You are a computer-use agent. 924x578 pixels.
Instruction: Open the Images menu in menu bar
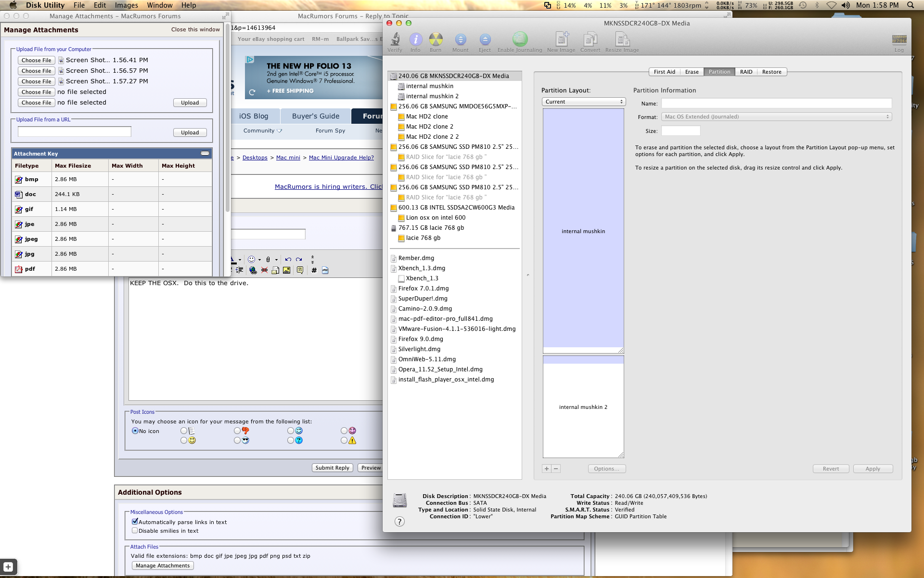pyautogui.click(x=126, y=5)
